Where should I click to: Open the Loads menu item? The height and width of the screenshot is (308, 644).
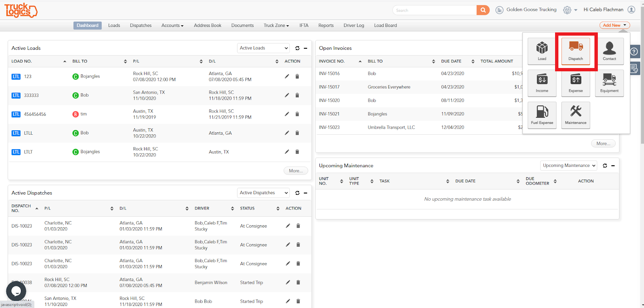114,25
